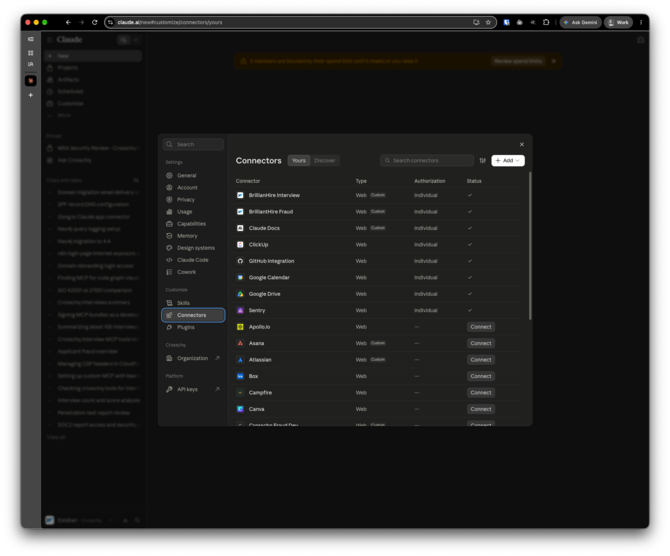This screenshot has height=556, width=670.
Task: Close the settings dialog
Action: [x=522, y=144]
